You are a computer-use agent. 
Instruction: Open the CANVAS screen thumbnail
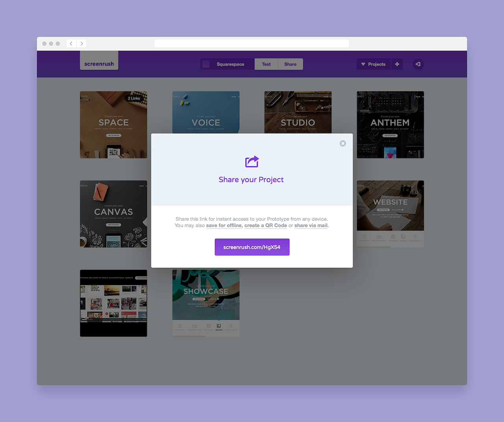point(113,214)
